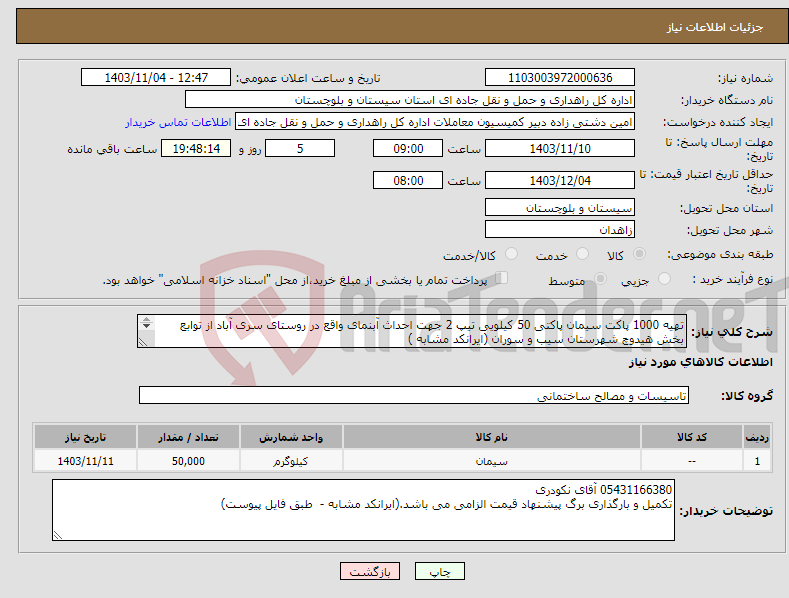
Task: Select the کالا/خدمت radio button
Action: 511,254
